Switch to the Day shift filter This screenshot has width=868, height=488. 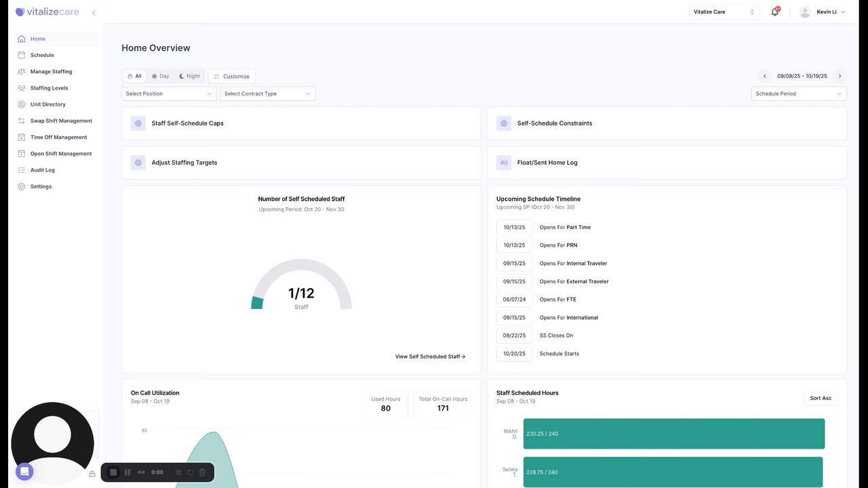coord(160,77)
